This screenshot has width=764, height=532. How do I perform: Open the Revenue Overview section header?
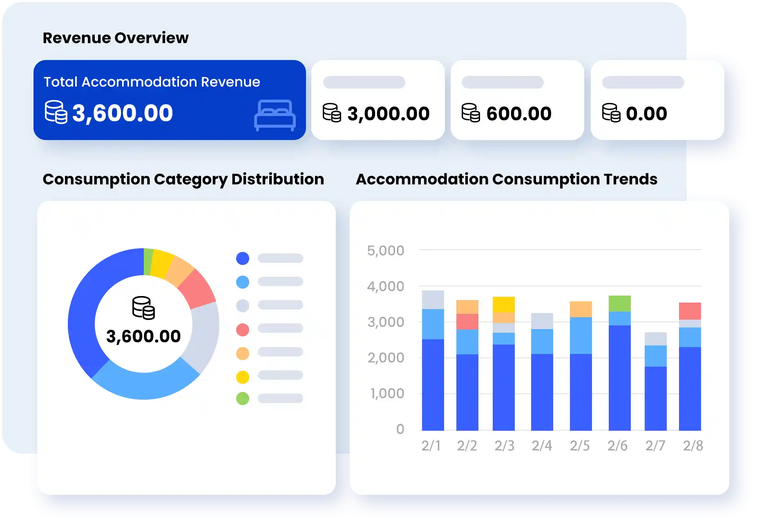[x=116, y=37]
